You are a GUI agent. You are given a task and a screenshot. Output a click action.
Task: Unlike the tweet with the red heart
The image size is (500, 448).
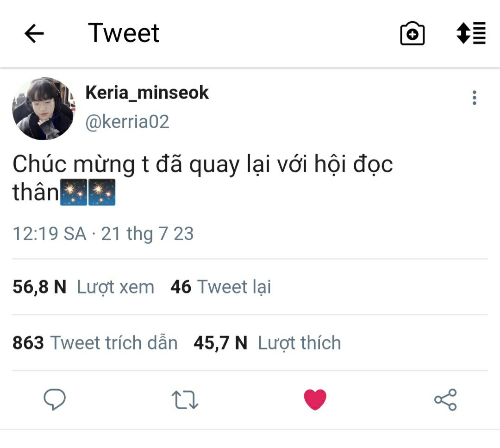315,399
